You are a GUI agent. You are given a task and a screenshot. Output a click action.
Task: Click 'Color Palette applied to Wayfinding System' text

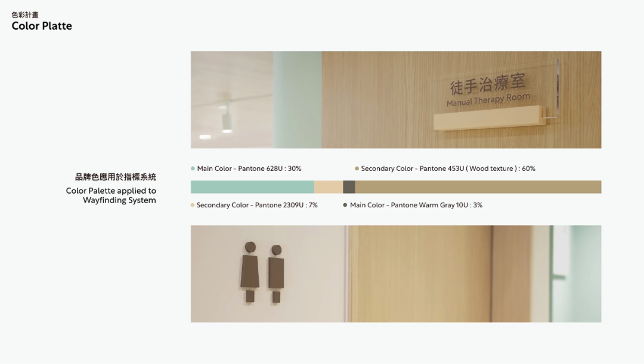click(111, 195)
